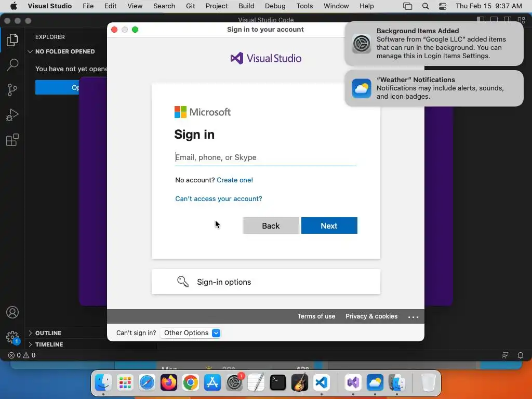Click the notifications bell in status bar

pyautogui.click(x=521, y=355)
